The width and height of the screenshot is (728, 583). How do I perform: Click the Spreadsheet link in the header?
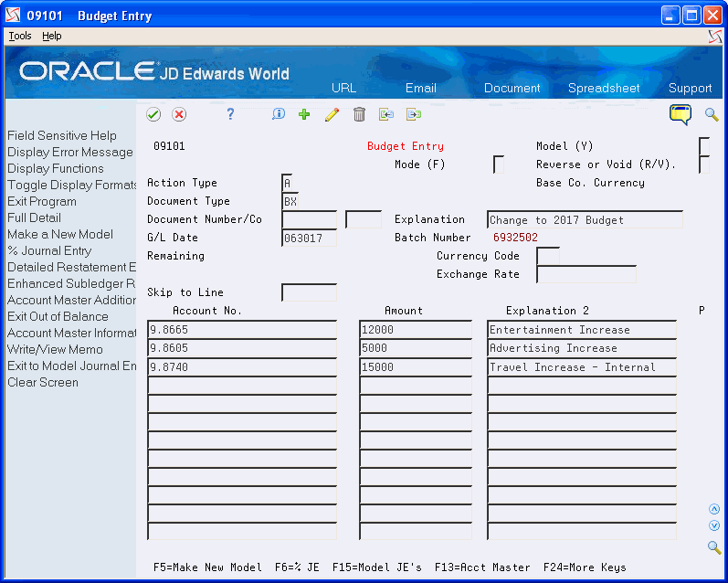603,88
